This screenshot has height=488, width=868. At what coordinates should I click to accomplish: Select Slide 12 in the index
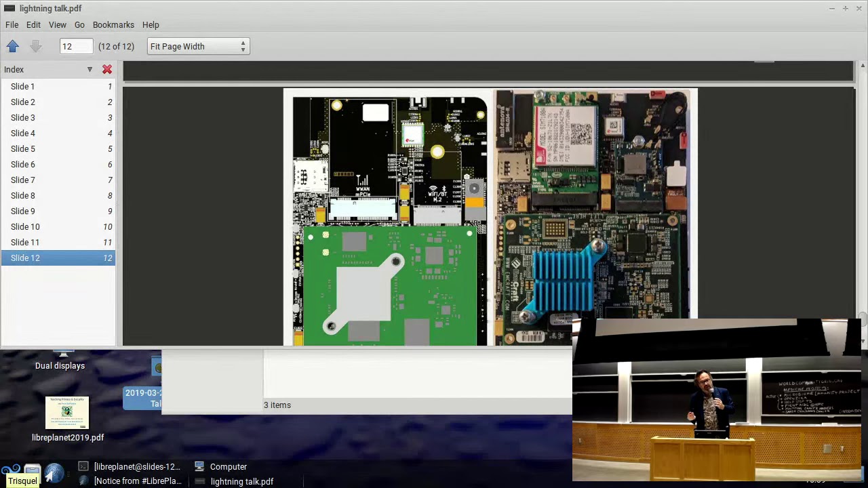click(x=58, y=258)
